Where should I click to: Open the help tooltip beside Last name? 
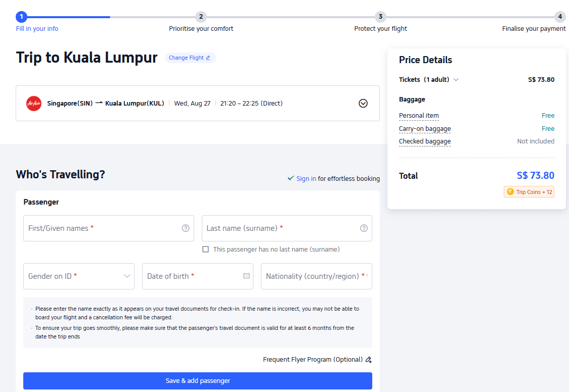(364, 228)
